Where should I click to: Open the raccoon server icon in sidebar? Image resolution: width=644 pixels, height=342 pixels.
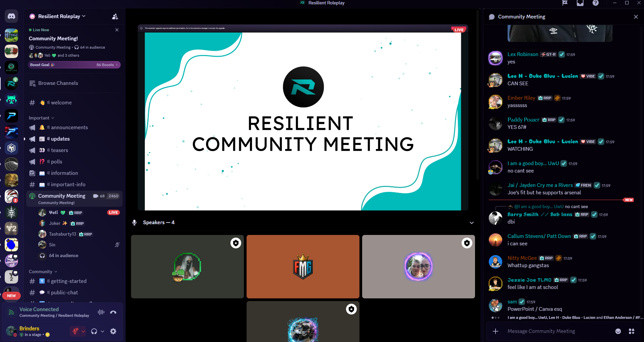(11, 100)
